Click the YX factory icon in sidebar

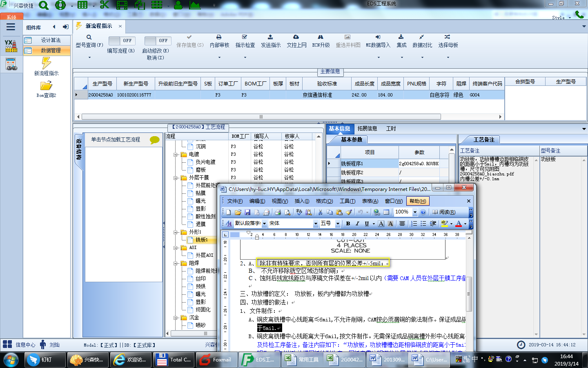point(11,46)
